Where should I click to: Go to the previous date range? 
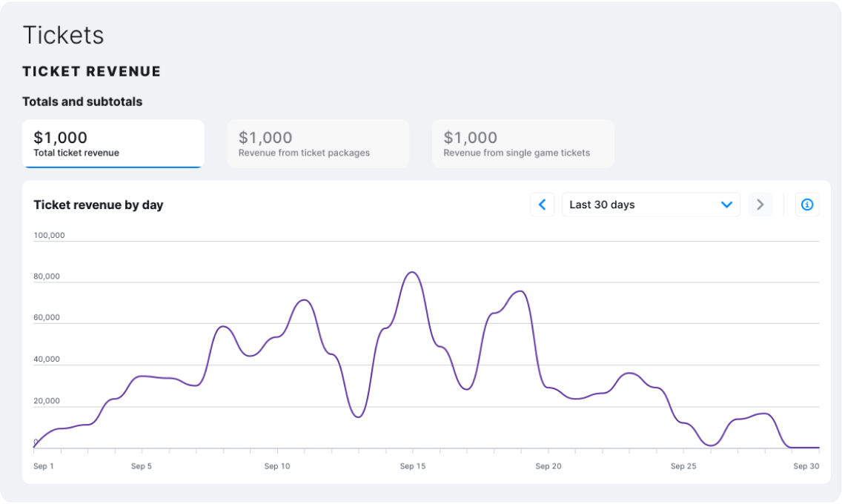(x=542, y=205)
